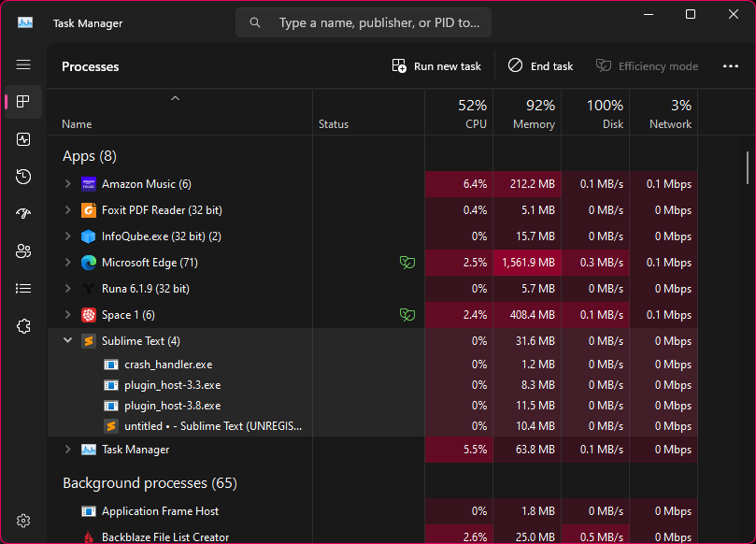Click the Amazon Music app icon
756x544 pixels.
(89, 184)
